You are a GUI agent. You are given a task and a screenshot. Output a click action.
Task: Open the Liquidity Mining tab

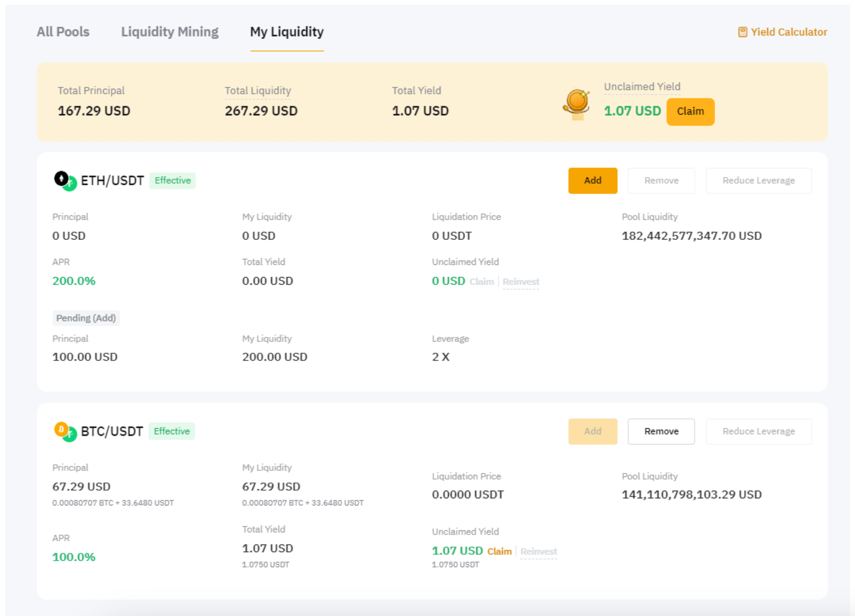pos(170,32)
